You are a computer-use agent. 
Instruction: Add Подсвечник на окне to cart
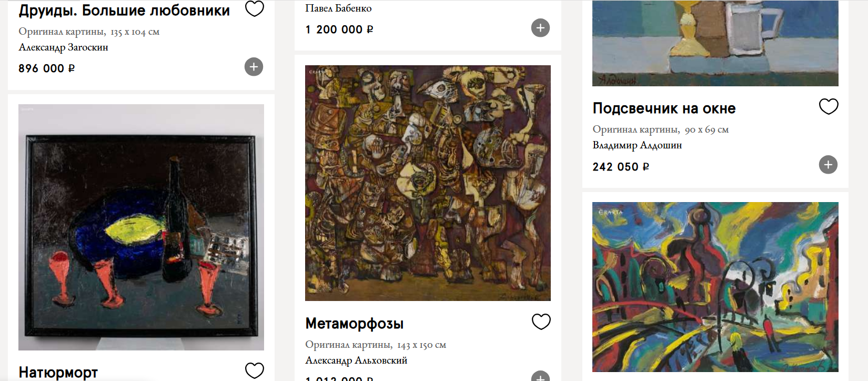click(x=828, y=165)
